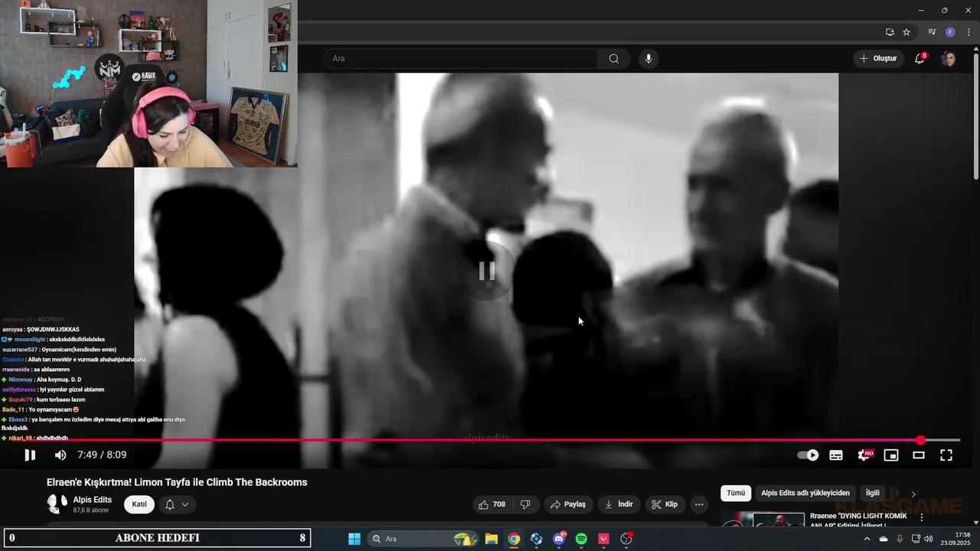Screen dimensions: 980x551
Task: Select the Tümü chip
Action: click(x=736, y=494)
